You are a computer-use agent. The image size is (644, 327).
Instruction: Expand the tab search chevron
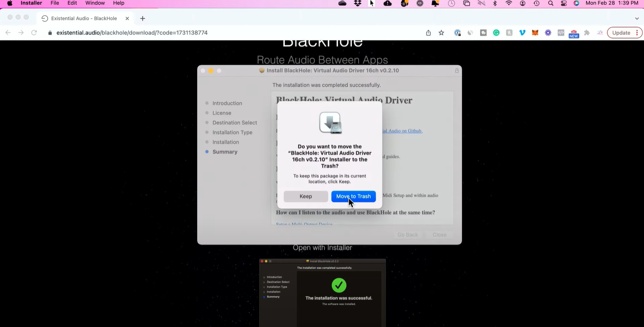[637, 18]
